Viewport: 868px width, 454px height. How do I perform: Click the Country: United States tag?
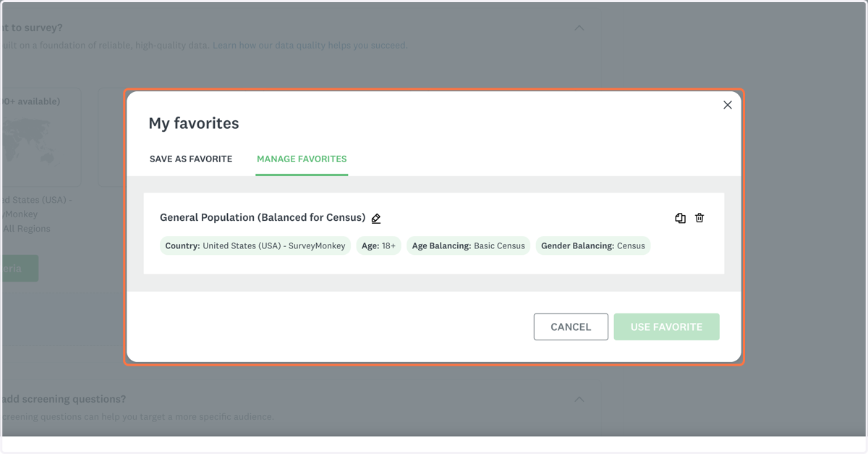tap(255, 245)
